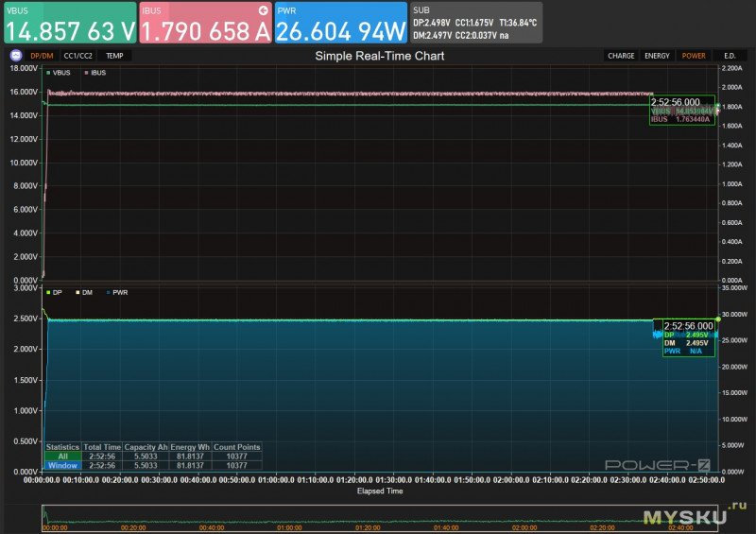
Task: Select the Window statistics row
Action: coord(62,465)
